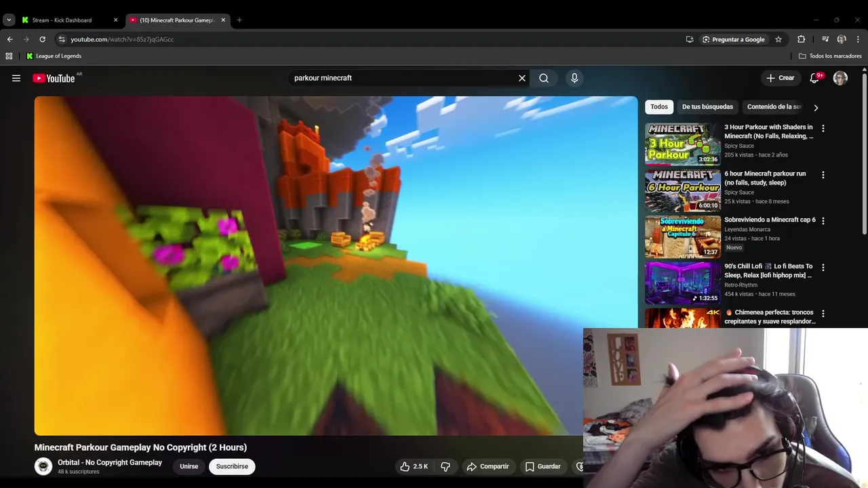868x488 pixels.
Task: Open the media controls icon
Action: [825, 39]
